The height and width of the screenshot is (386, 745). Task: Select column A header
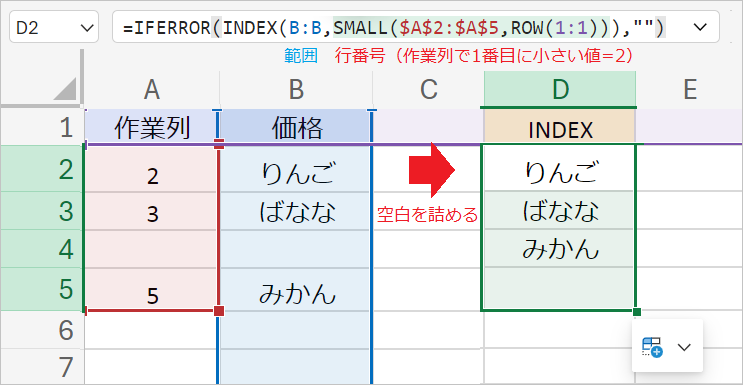(152, 90)
